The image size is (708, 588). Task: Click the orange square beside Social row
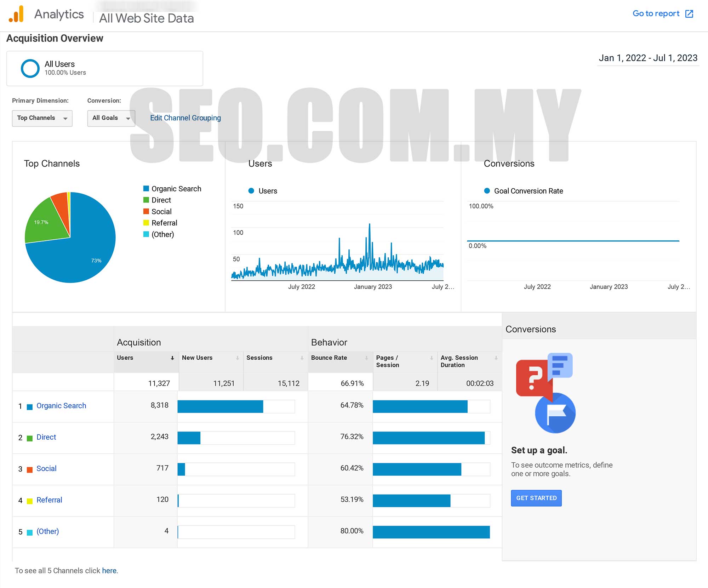click(30, 470)
